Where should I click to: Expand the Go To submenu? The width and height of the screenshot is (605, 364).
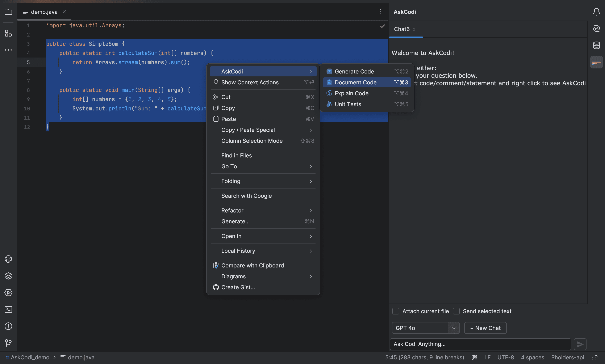pos(263,166)
